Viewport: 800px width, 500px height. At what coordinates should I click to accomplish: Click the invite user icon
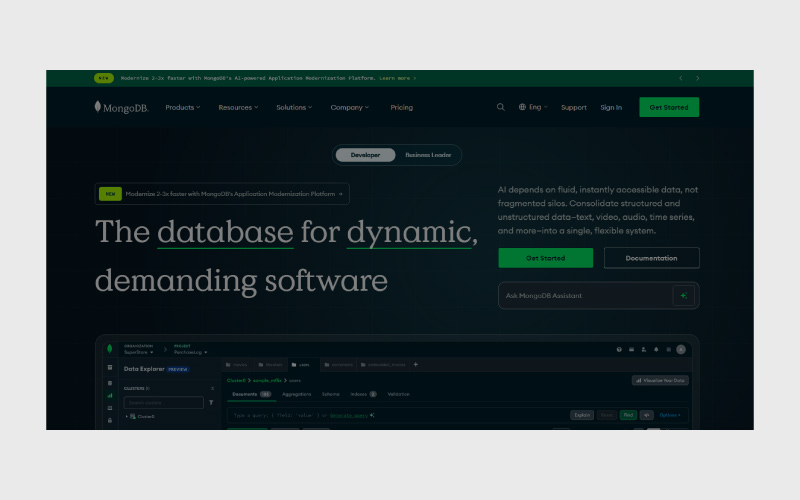tap(643, 349)
